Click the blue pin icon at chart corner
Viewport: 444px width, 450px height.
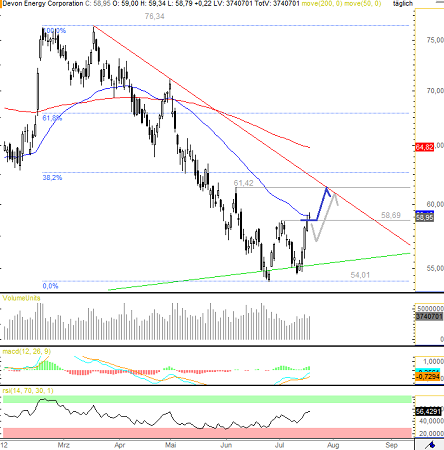pos(431,445)
